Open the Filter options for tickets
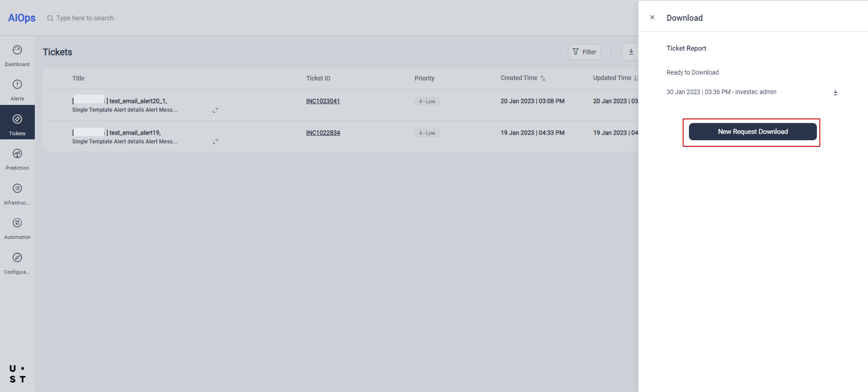 (x=584, y=52)
